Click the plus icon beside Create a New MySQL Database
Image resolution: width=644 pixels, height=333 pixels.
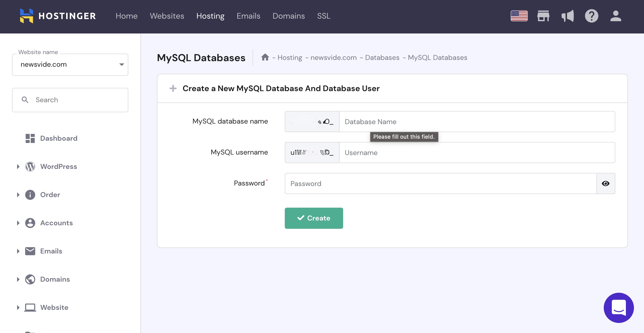(x=173, y=88)
